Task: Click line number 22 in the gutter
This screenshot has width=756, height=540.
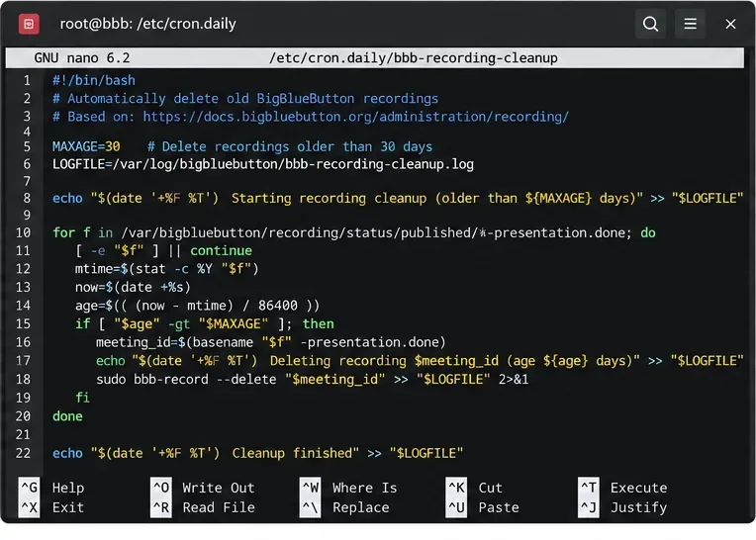Action: click(x=23, y=453)
